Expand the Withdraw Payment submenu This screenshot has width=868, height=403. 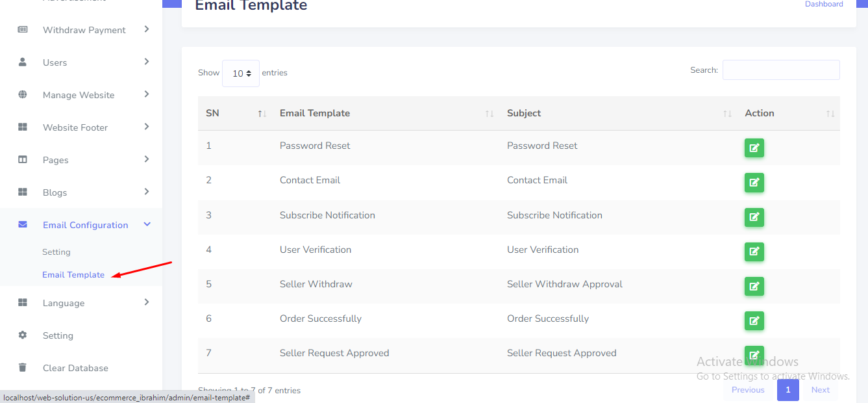pos(147,29)
